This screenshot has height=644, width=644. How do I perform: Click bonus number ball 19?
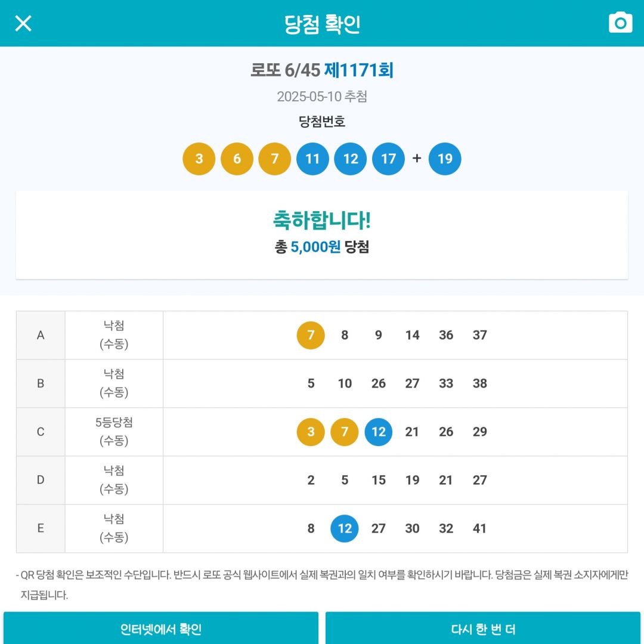click(445, 159)
